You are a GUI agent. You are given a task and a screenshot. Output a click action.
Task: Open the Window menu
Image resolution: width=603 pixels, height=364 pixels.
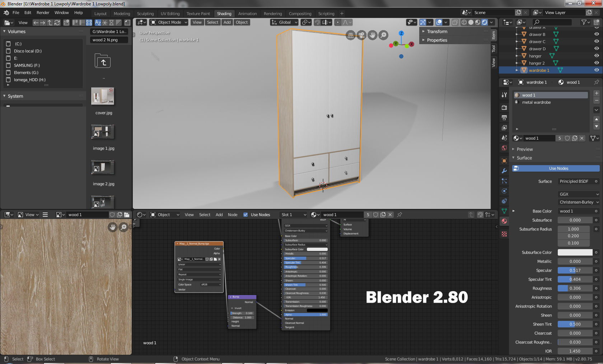[x=61, y=13]
